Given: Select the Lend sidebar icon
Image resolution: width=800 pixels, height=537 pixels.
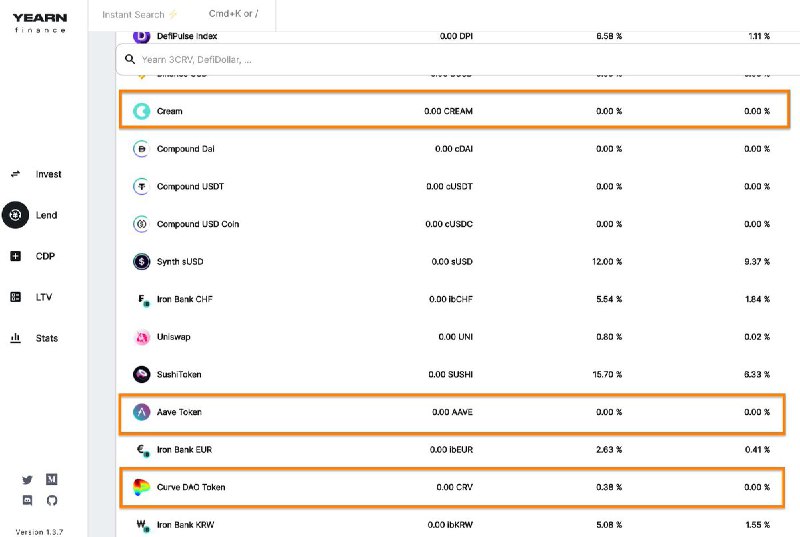Looking at the screenshot, I should [x=15, y=215].
